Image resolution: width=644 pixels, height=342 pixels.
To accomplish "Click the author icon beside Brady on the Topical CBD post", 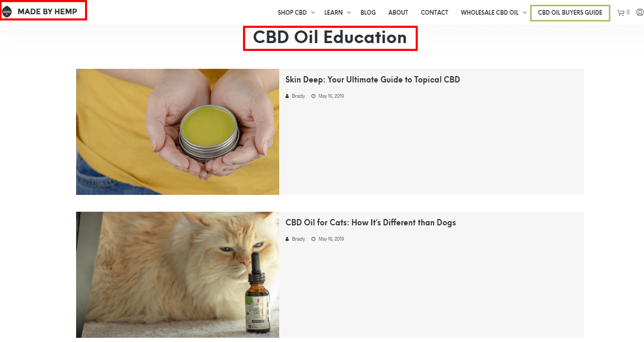I will [x=287, y=96].
